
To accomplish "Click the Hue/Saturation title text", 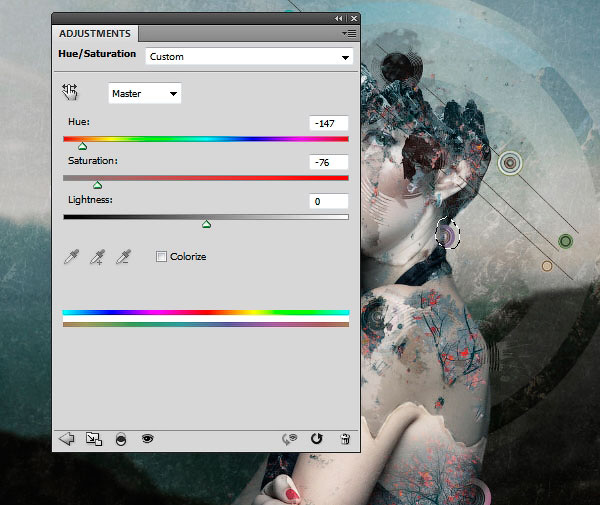I will click(x=97, y=54).
